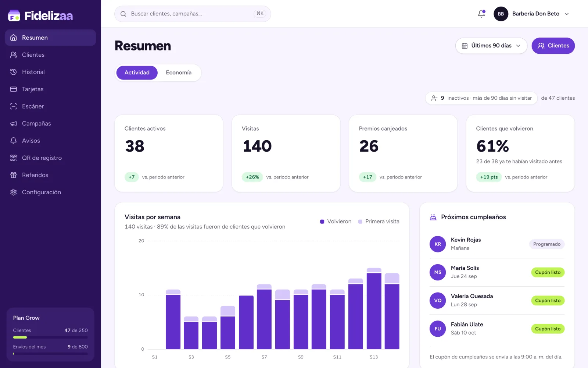The image size is (588, 368).
Task: Click the S13 bar in the chart
Action: (374, 308)
